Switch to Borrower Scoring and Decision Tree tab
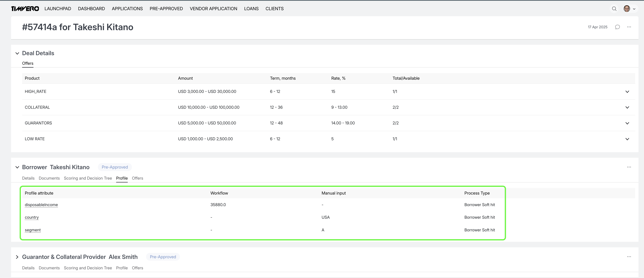The image size is (644, 278). 88,178
